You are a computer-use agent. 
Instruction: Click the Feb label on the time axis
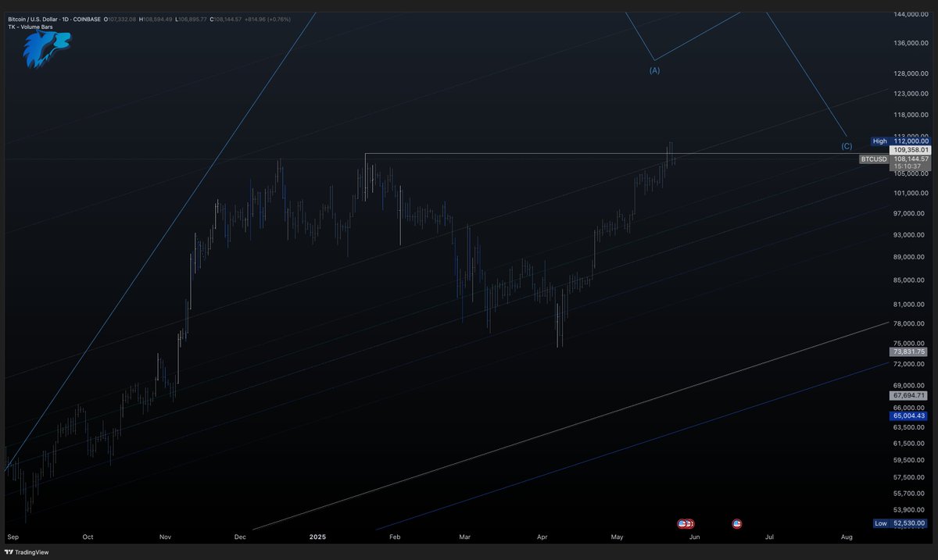tap(395, 537)
